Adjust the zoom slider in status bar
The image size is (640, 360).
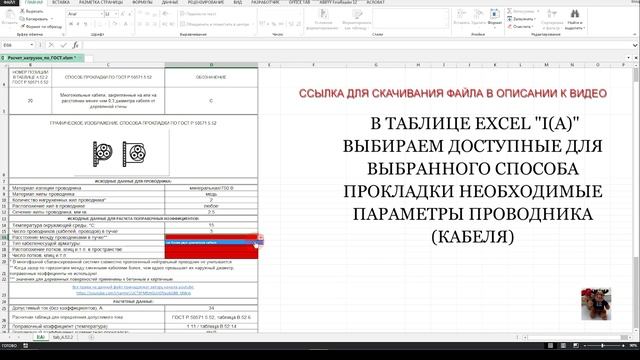click(603, 346)
